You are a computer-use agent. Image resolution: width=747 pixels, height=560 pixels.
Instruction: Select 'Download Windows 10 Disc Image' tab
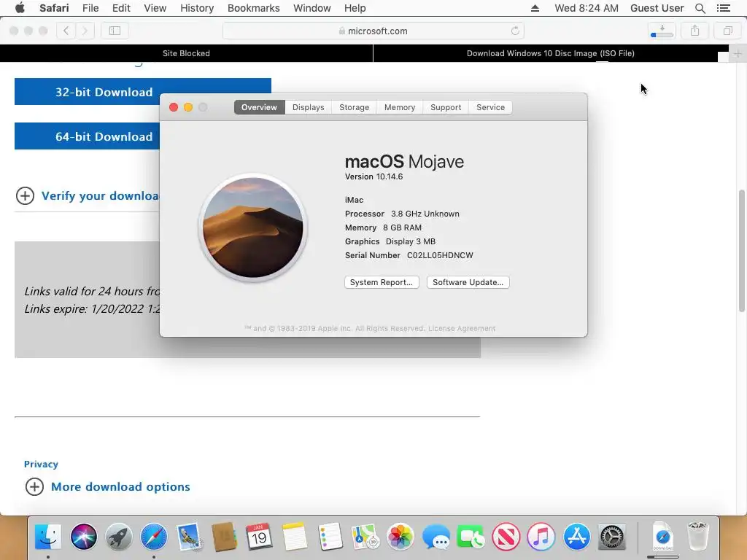click(x=550, y=53)
